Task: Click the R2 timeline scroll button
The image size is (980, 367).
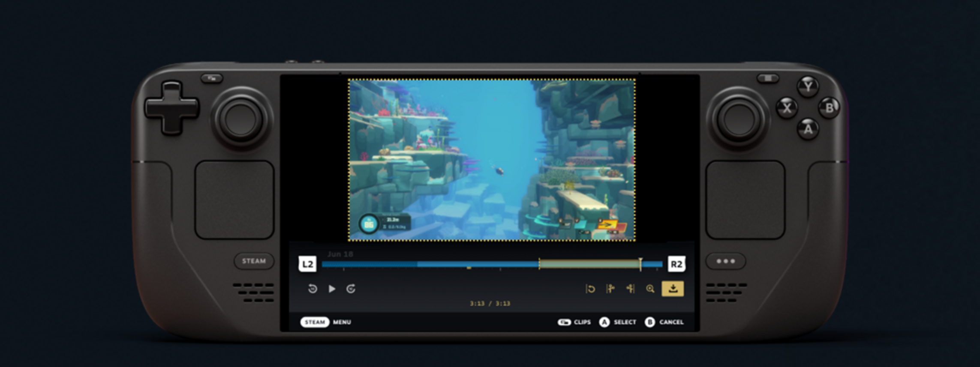Action: [676, 264]
